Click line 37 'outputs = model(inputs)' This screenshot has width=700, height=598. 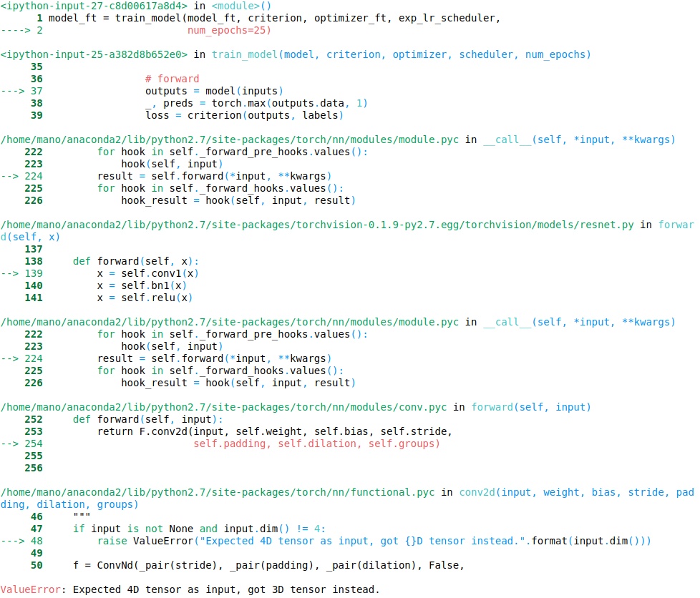(x=214, y=91)
